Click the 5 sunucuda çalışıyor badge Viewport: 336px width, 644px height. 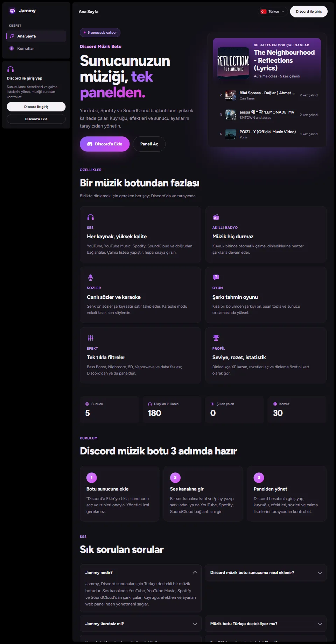click(100, 33)
